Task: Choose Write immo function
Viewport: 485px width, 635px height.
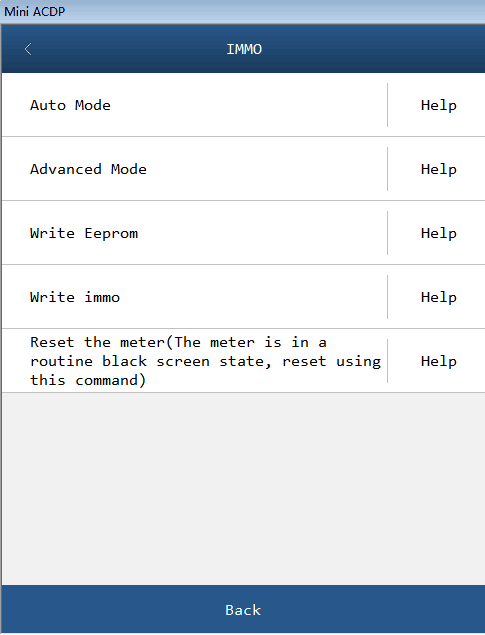Action: (194, 297)
